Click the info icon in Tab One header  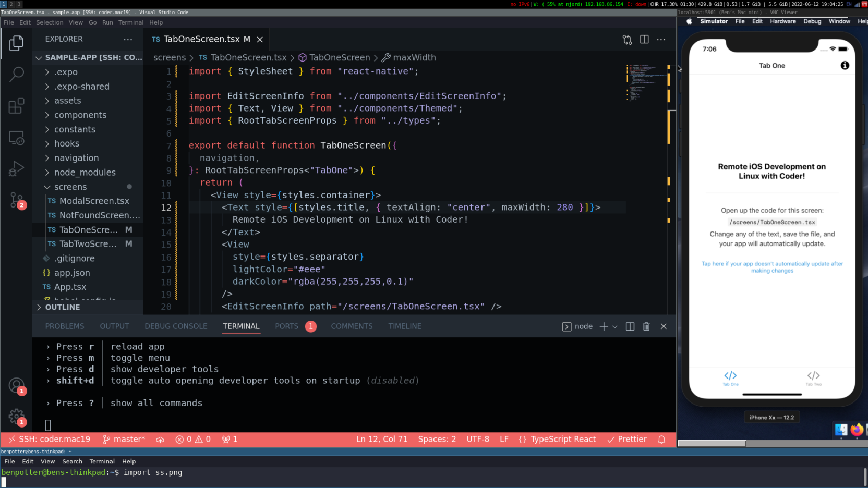coord(845,65)
